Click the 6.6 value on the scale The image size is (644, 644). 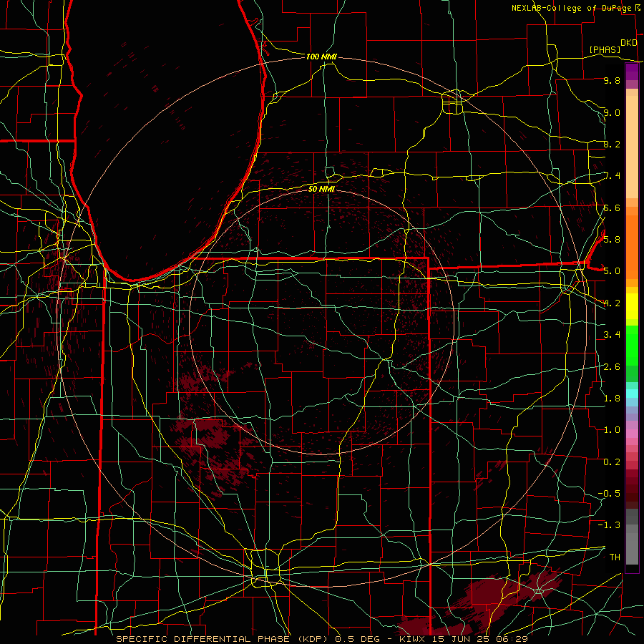click(612, 208)
